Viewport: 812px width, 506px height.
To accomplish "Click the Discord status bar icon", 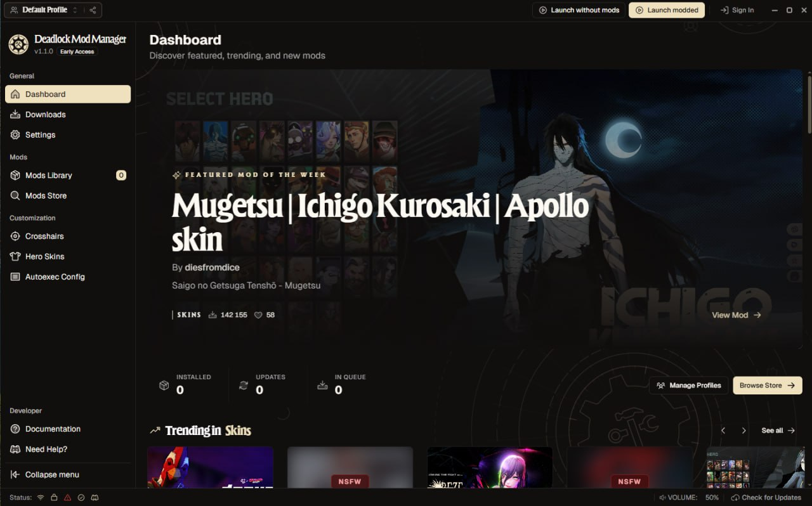I will (x=95, y=498).
